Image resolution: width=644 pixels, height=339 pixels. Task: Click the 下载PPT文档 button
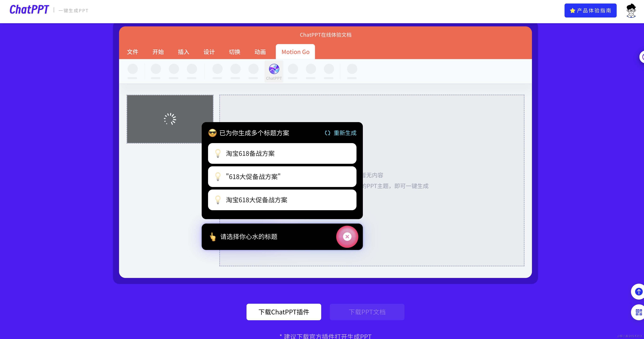[367, 312]
